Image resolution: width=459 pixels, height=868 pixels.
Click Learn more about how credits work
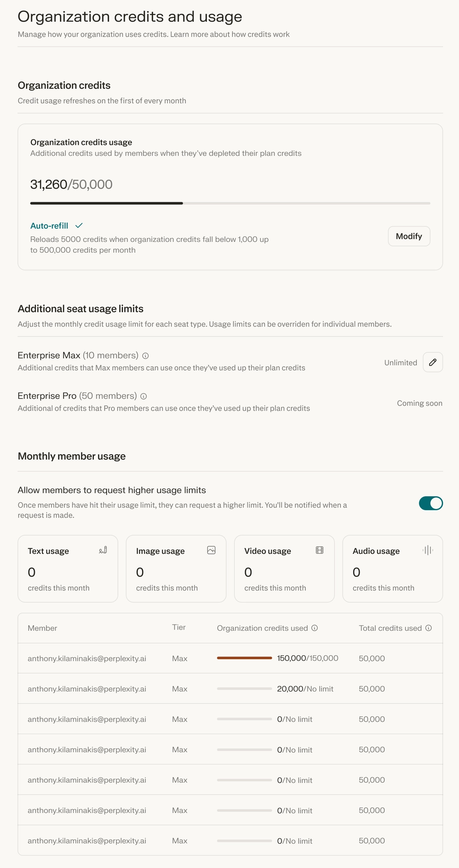click(230, 34)
